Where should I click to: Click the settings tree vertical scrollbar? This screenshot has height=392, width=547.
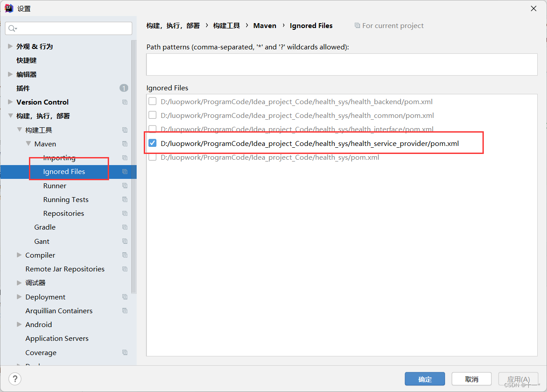[x=134, y=167]
